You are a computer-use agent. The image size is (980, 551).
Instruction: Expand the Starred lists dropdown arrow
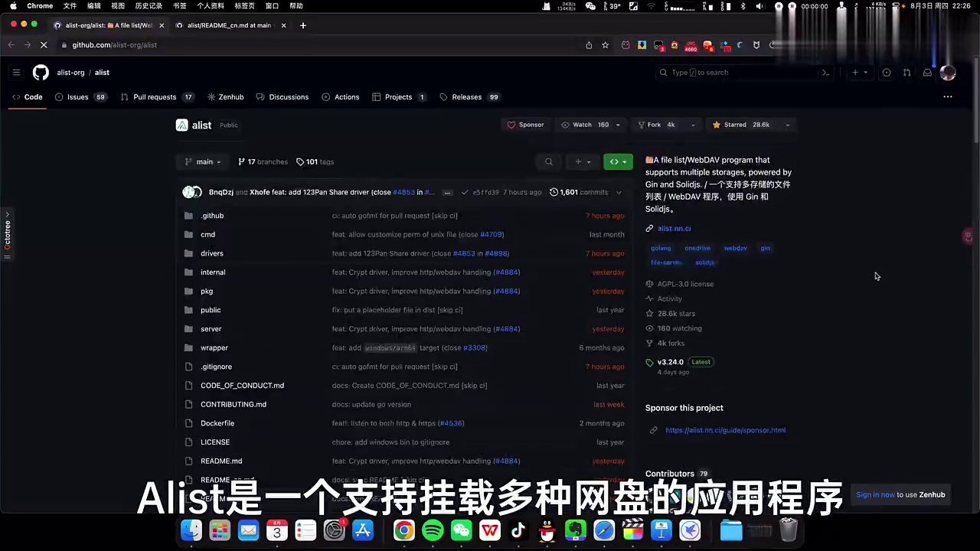[x=787, y=125]
